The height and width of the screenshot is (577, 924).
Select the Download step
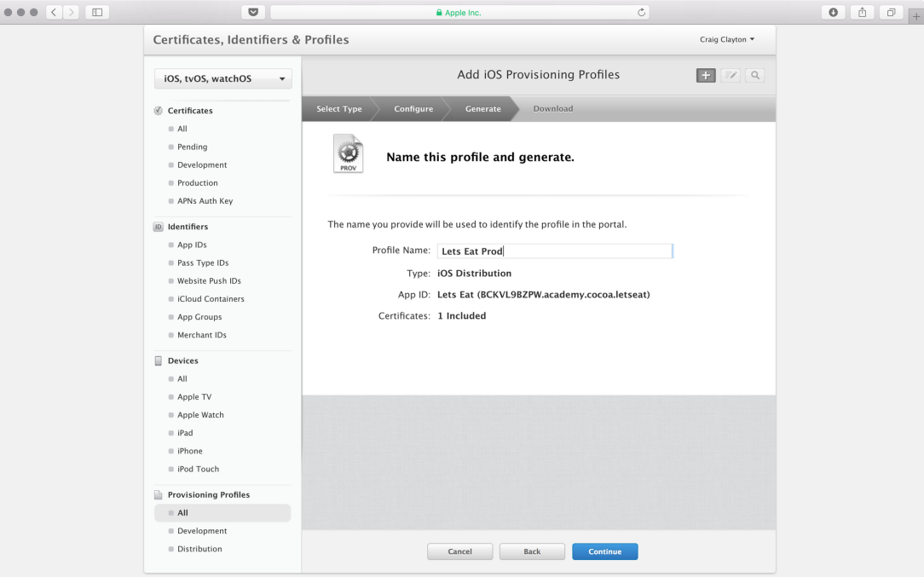553,109
